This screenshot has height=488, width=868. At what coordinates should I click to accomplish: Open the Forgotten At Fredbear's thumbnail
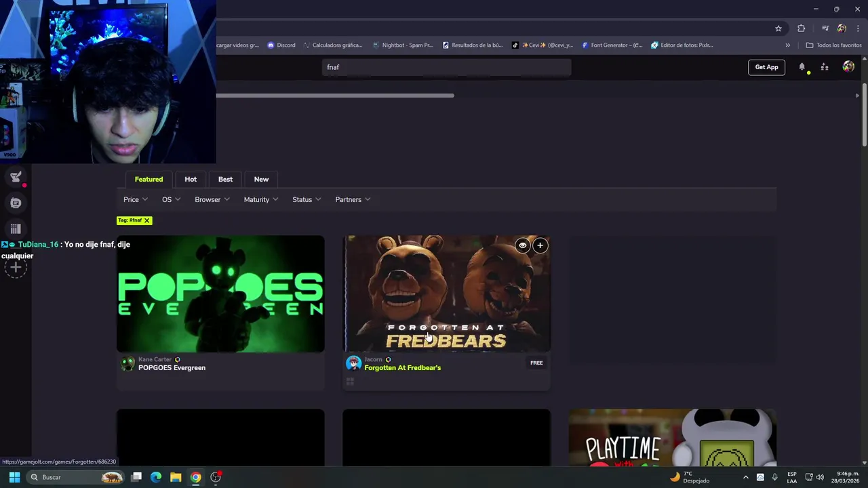pyautogui.click(x=447, y=293)
